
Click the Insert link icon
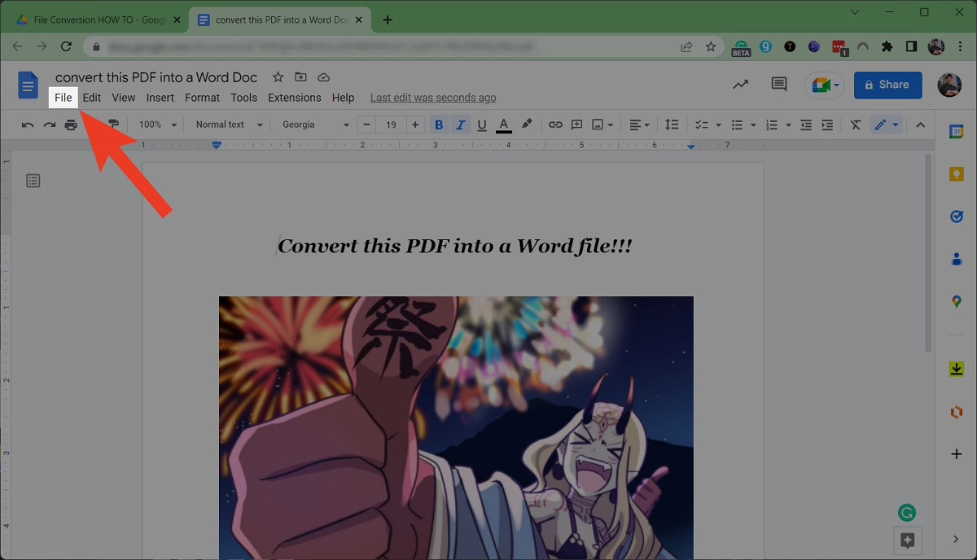pos(555,125)
